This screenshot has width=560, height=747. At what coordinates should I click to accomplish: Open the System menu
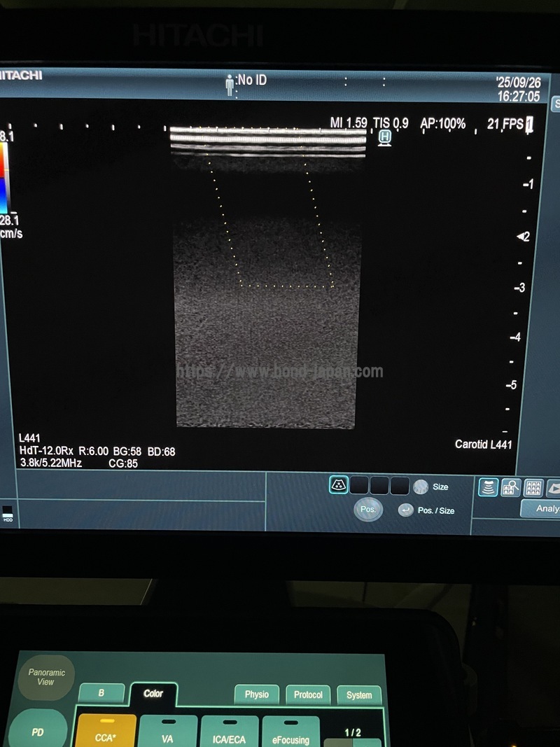click(x=359, y=694)
